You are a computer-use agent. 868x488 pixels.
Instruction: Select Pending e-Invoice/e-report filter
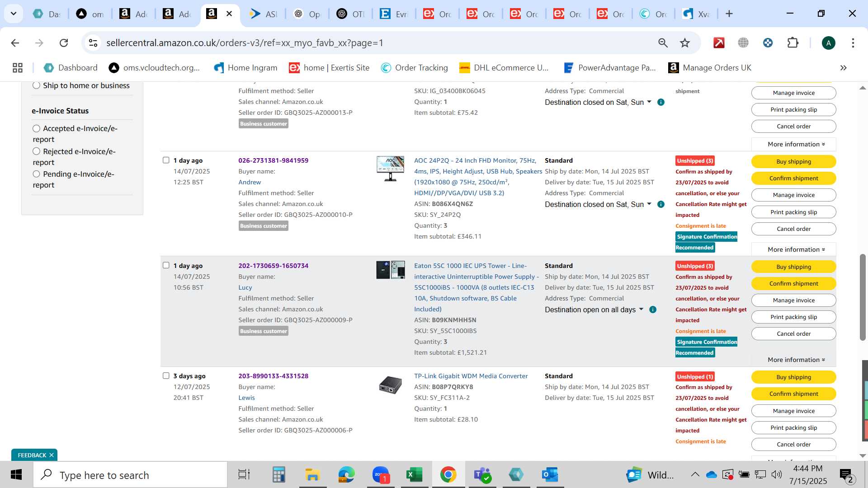pos(37,174)
